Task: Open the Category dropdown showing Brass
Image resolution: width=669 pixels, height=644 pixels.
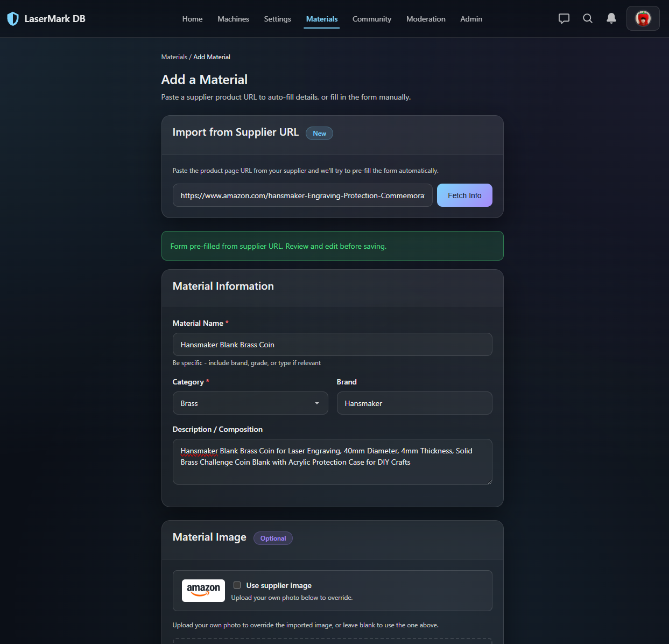Action: 250,403
